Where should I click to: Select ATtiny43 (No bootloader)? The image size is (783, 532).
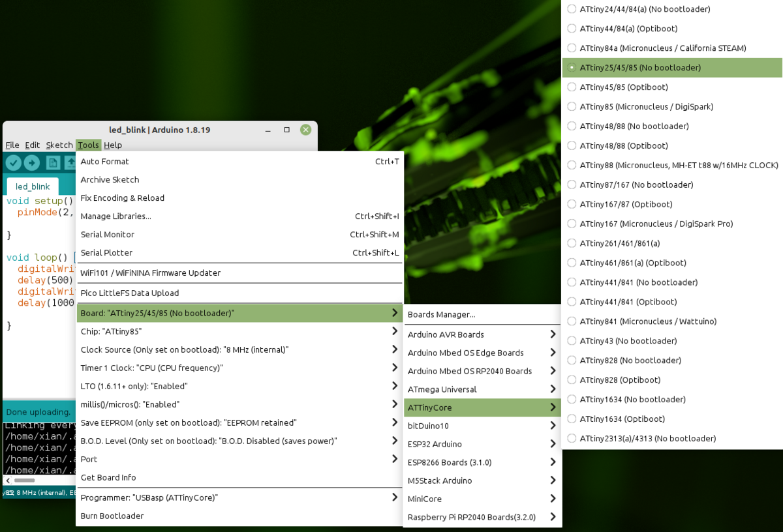[672, 341]
